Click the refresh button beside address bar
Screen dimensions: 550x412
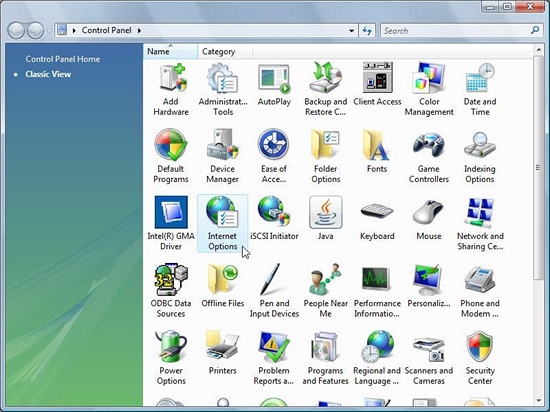coord(367,31)
